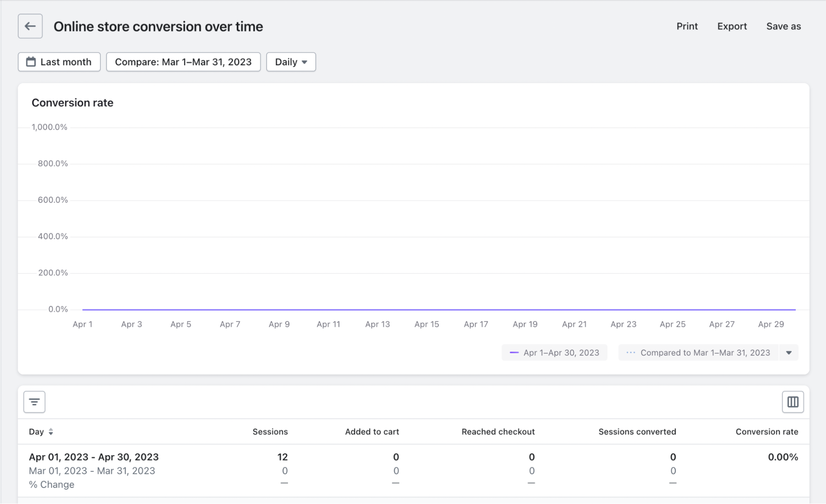Click the Reached checkout column header
The height and width of the screenshot is (504, 826).
click(x=498, y=432)
